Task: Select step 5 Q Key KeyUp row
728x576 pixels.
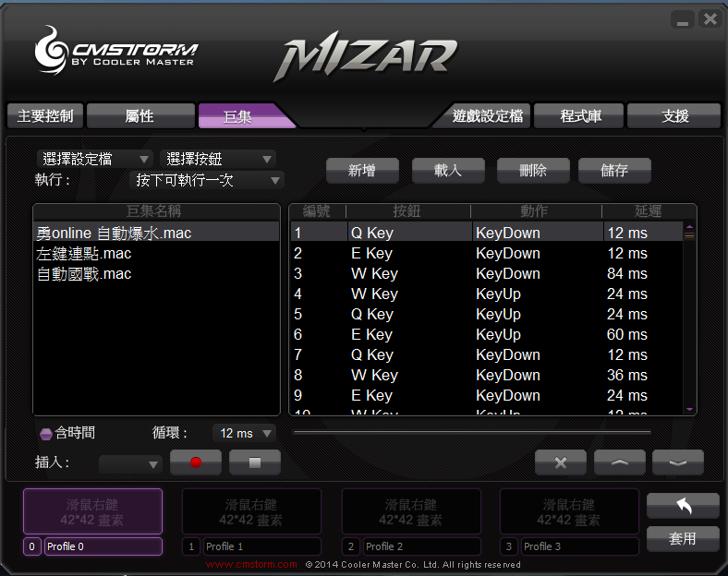Action: (x=487, y=314)
